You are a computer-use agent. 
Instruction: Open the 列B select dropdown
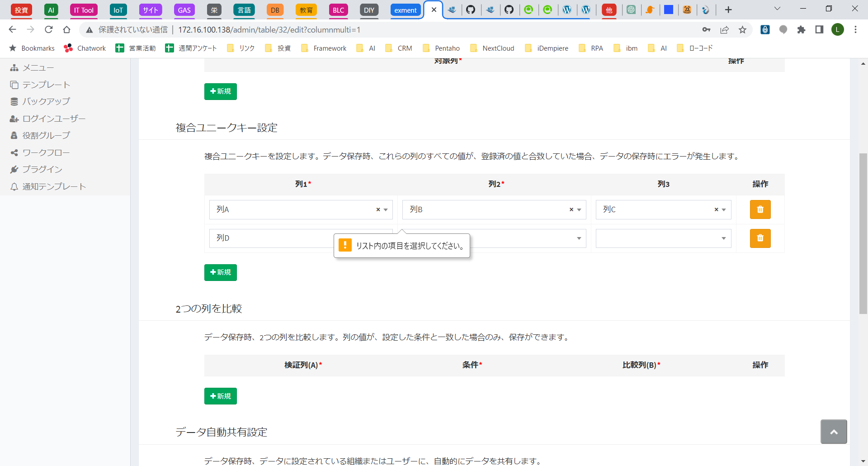pos(579,209)
